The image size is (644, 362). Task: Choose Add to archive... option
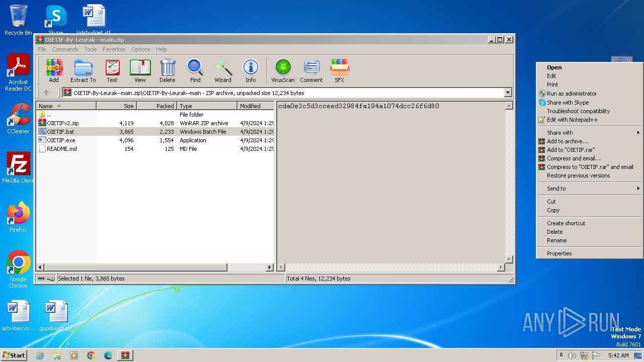tap(590, 141)
